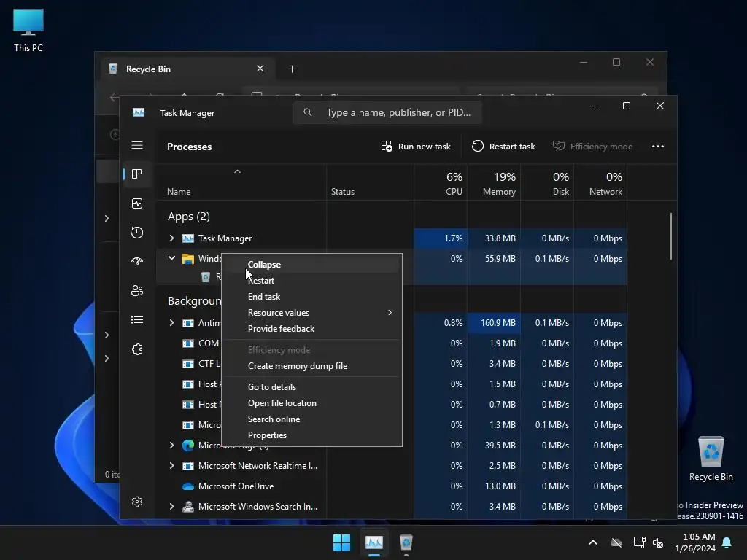Open the App history page icon
The width and height of the screenshot is (747, 560).
pyautogui.click(x=137, y=233)
